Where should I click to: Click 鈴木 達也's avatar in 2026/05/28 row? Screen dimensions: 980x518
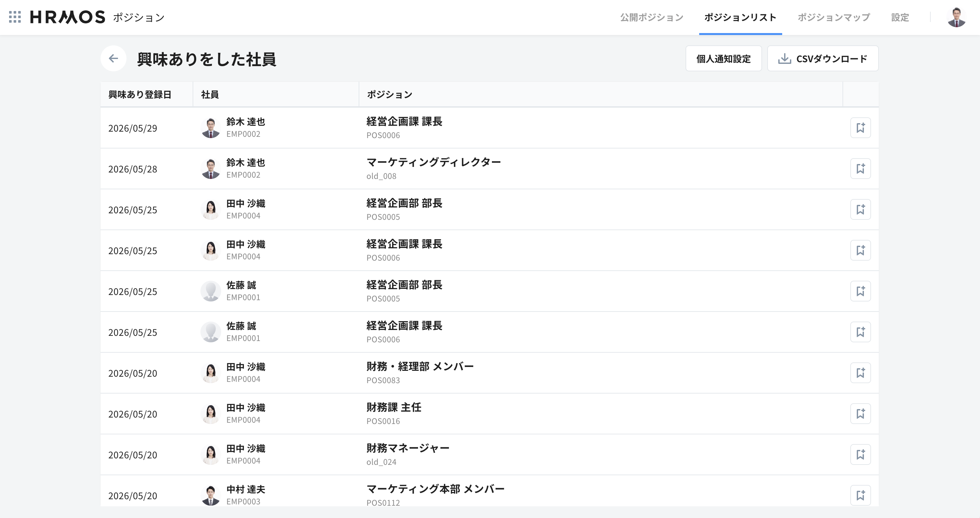211,169
